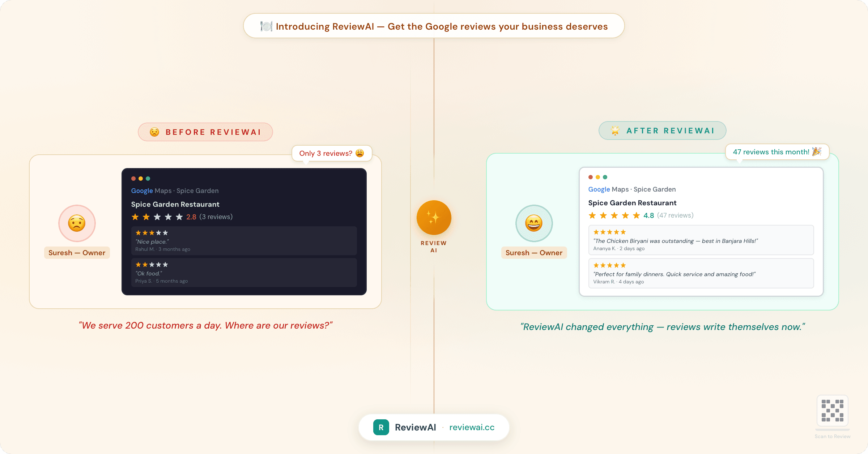Open the reviewai.cc link in the footer
The height and width of the screenshot is (454, 868).
(472, 427)
